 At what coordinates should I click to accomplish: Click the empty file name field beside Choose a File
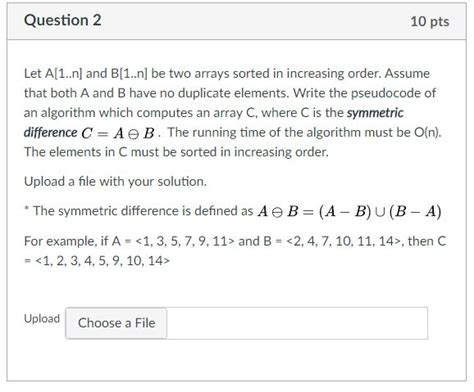coord(297,323)
